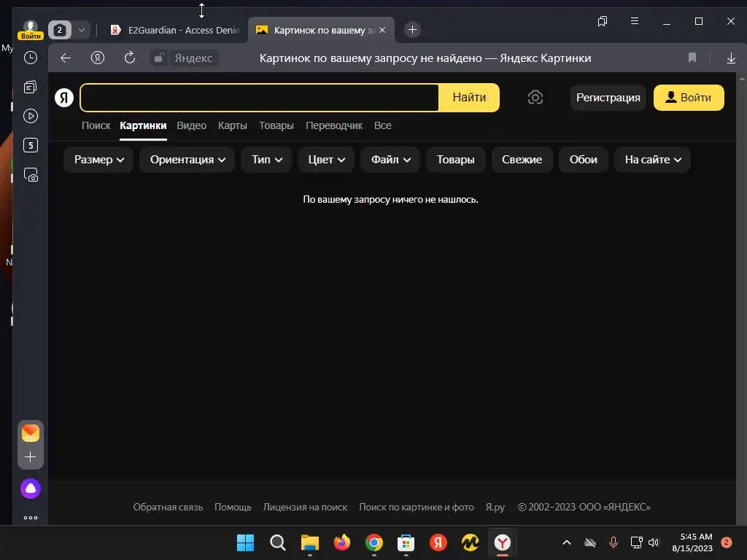Open the browser history clock icon in sidebar
The height and width of the screenshot is (560, 747).
pyautogui.click(x=31, y=58)
